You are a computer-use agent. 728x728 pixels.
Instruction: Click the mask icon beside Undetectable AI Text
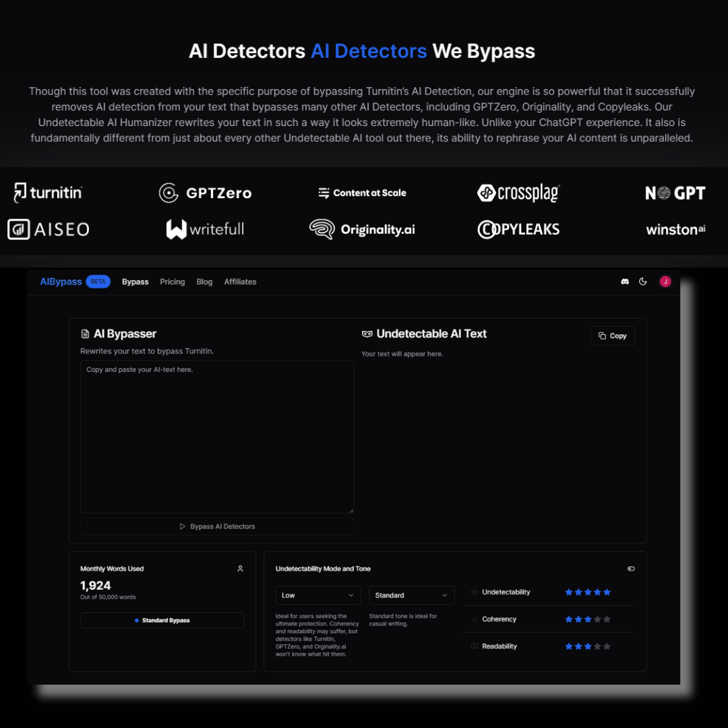tap(367, 334)
